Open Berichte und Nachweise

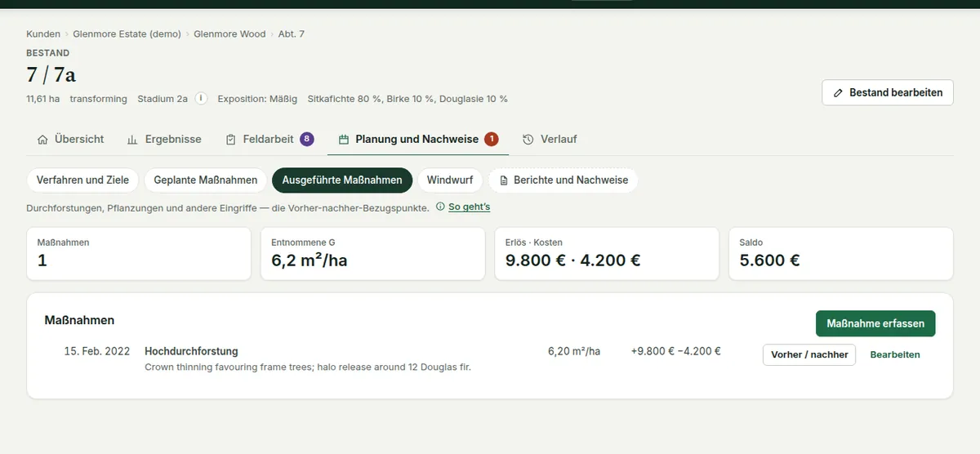tap(563, 180)
